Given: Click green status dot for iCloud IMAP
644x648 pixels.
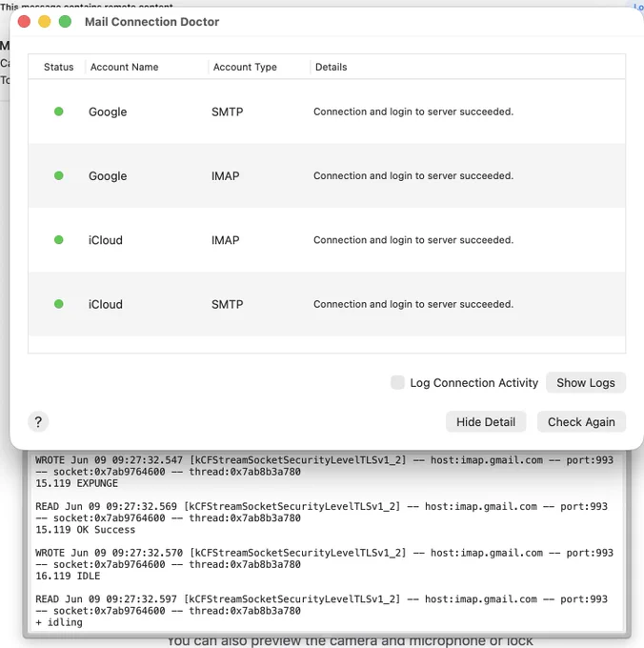Looking at the screenshot, I should pyautogui.click(x=59, y=240).
